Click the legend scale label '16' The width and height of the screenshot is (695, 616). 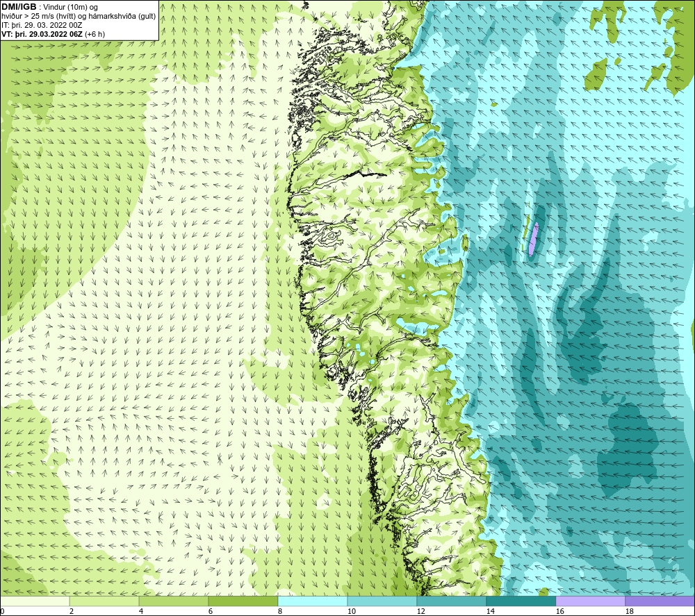(x=559, y=612)
